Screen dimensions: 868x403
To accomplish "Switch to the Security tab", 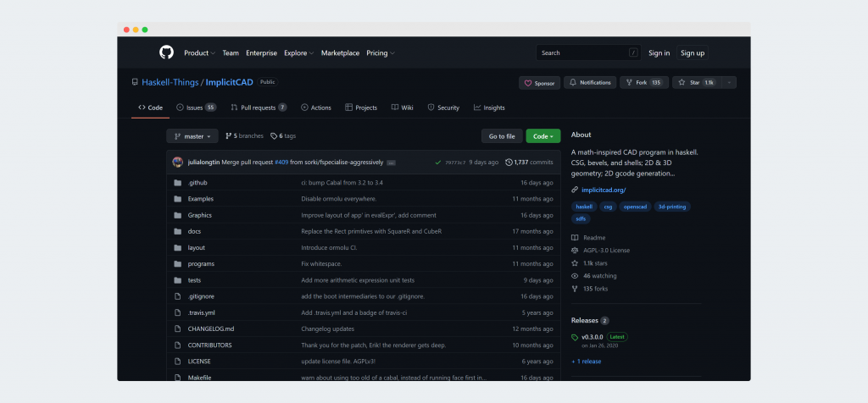I will pos(443,108).
